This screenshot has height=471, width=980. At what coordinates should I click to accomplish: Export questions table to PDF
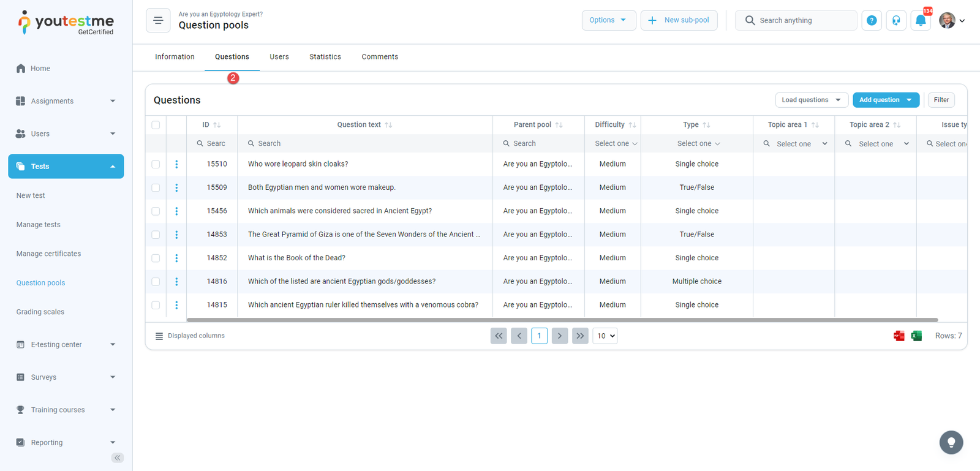(899, 336)
